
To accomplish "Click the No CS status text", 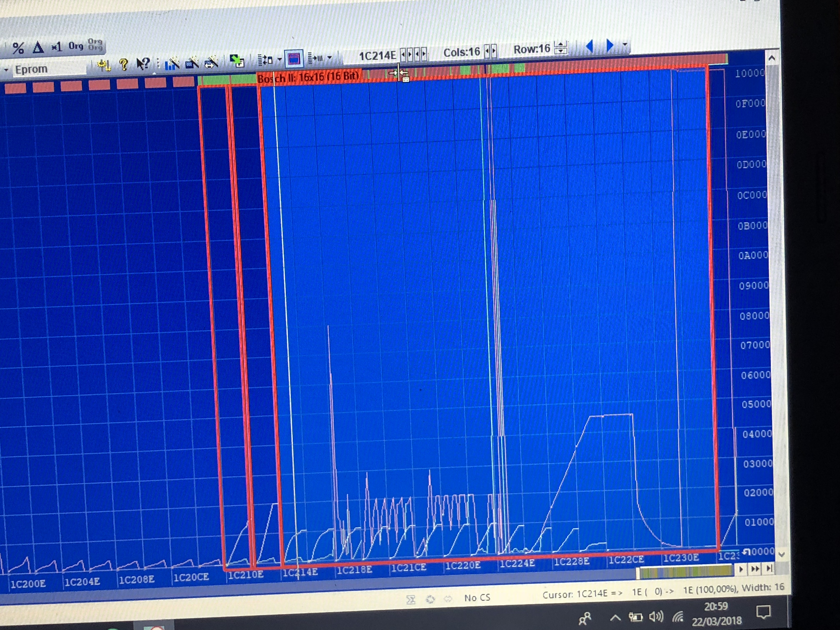I will coord(477,598).
